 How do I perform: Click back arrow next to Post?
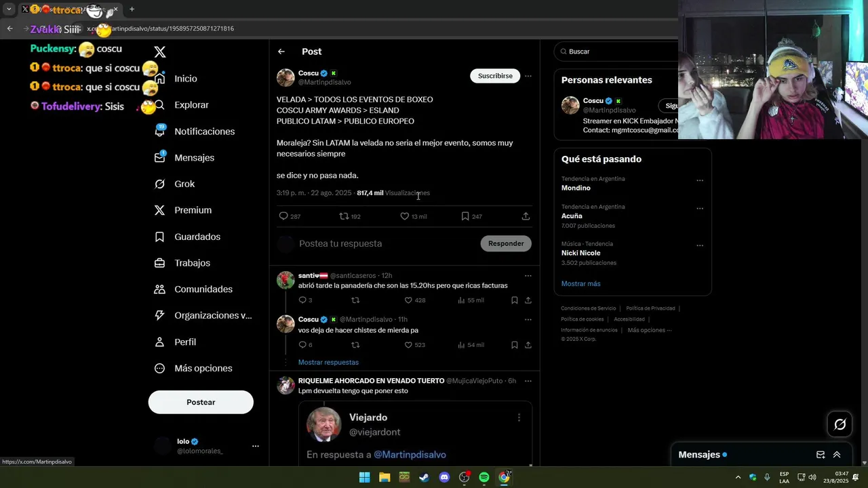(x=281, y=52)
